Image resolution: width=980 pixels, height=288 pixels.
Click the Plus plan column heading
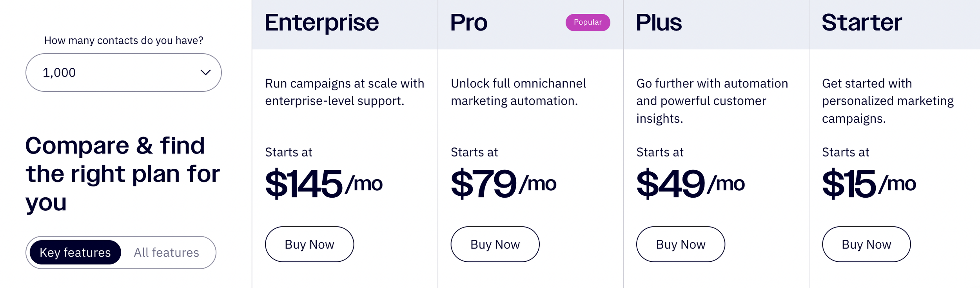coord(659,22)
